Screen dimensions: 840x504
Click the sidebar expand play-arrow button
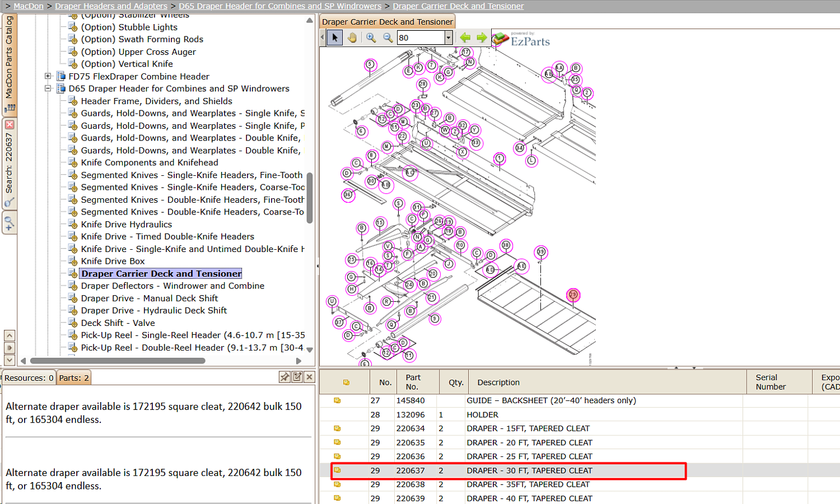click(x=10, y=348)
